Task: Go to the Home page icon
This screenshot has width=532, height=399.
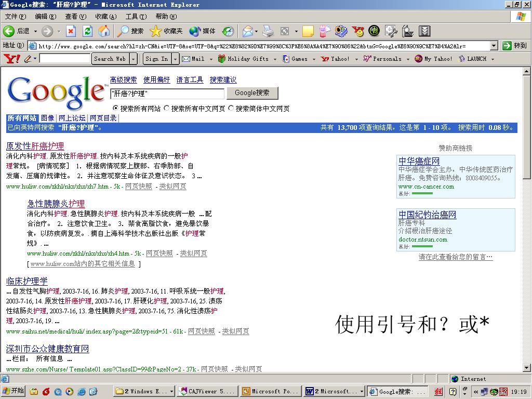Action: click(x=104, y=31)
